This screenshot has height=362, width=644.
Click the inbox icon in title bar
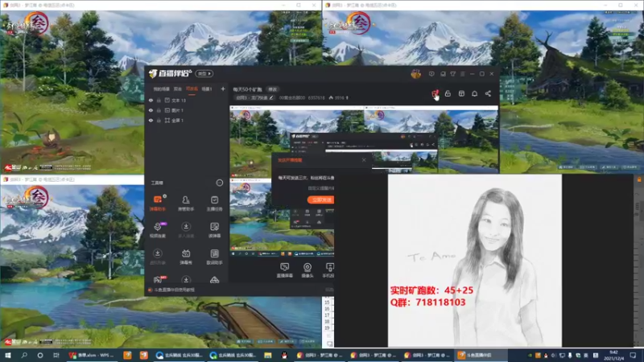click(443, 74)
